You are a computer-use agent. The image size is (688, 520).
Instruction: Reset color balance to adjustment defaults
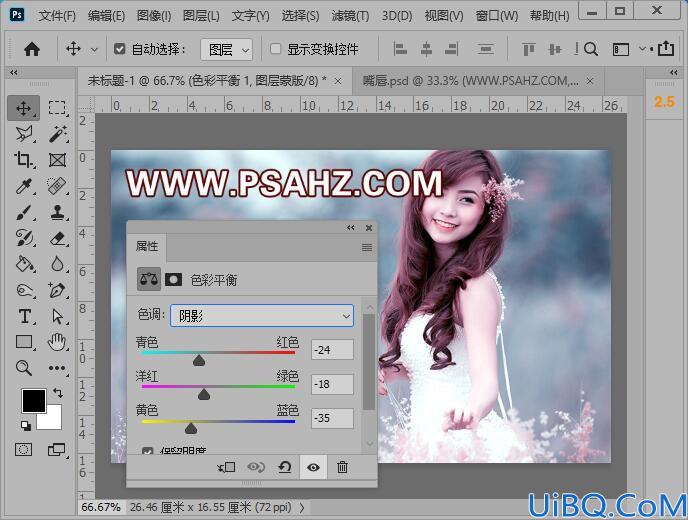tap(285, 467)
